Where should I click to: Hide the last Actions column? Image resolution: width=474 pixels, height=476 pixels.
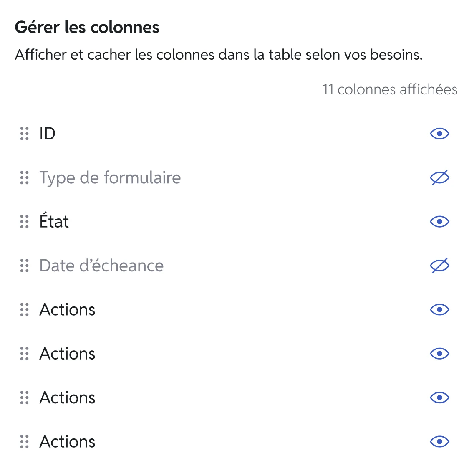click(439, 442)
